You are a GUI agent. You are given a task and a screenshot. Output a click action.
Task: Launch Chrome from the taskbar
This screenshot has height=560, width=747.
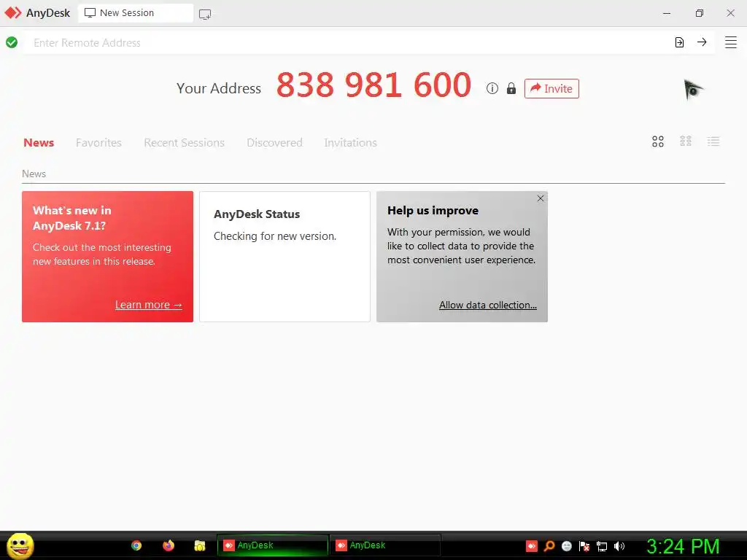(136, 545)
